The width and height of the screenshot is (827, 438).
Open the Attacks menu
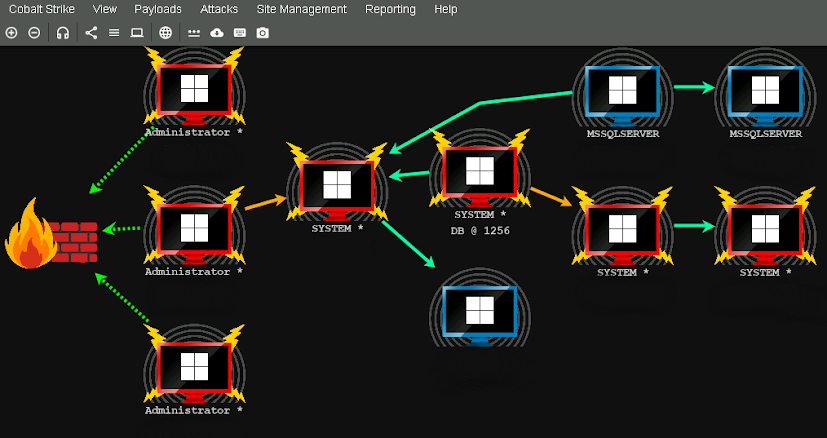point(219,9)
